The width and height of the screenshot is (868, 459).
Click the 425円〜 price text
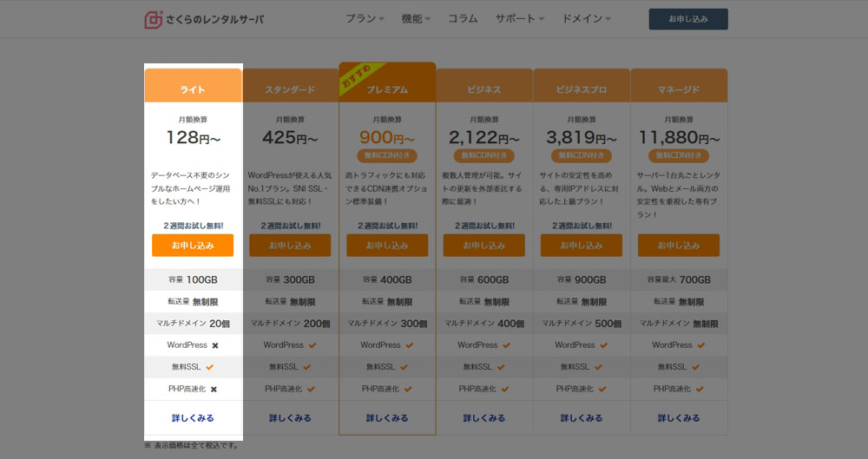pyautogui.click(x=290, y=137)
